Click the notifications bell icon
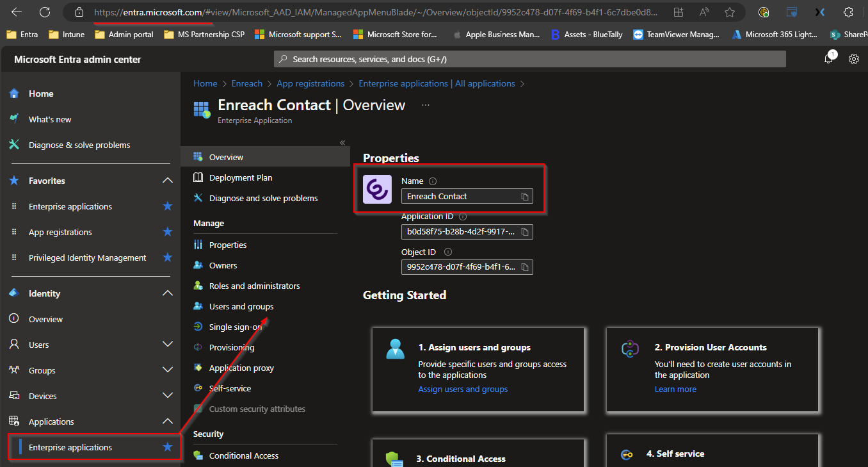 tap(829, 59)
